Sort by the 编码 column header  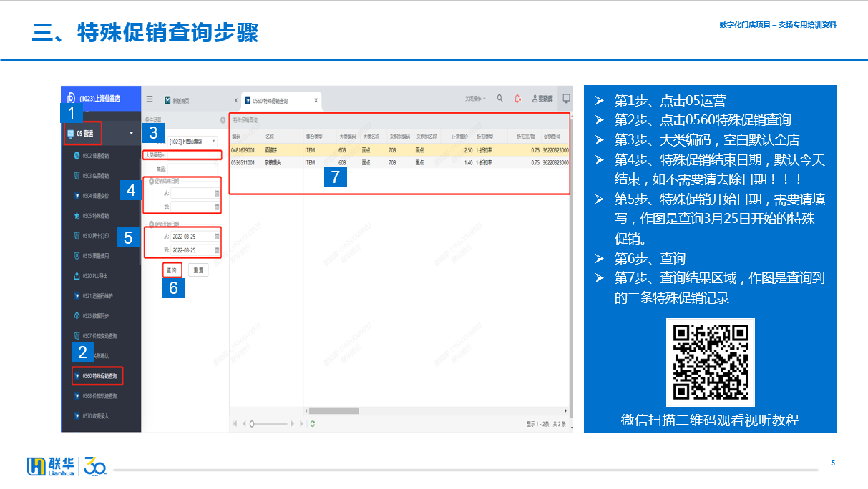pyautogui.click(x=245, y=136)
